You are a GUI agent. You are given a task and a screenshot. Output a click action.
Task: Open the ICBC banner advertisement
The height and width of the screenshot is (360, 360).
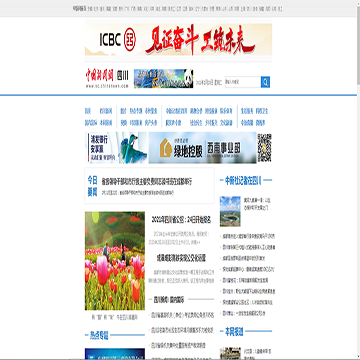[x=178, y=39]
